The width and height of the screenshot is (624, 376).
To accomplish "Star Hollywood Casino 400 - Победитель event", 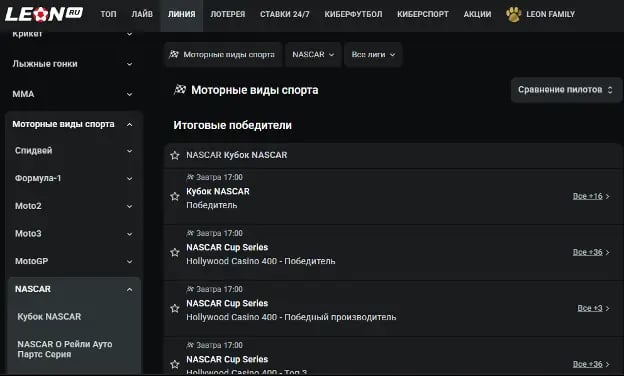I will coord(175,252).
